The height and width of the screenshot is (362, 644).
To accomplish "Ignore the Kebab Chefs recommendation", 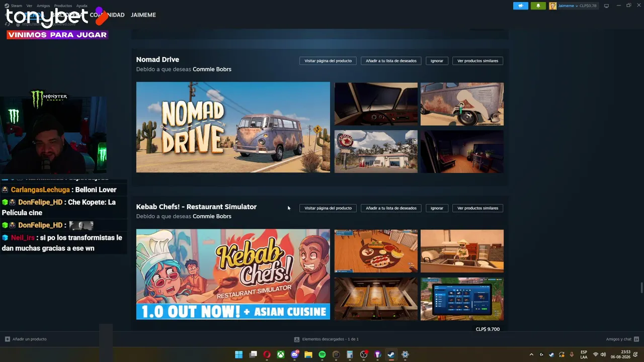I will click(437, 208).
